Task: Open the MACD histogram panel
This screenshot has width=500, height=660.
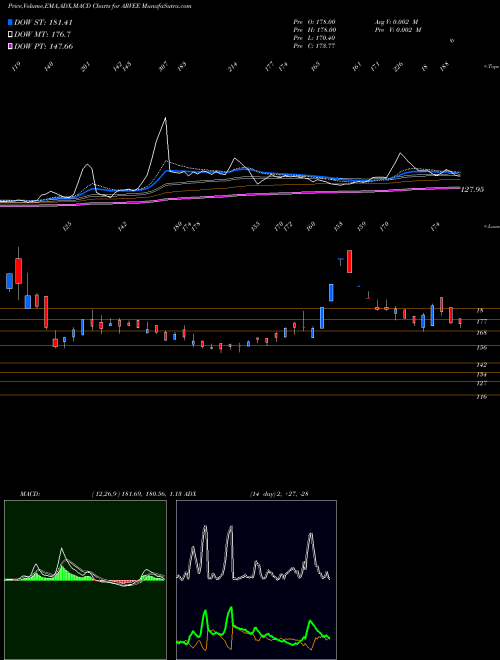Action: (x=85, y=580)
